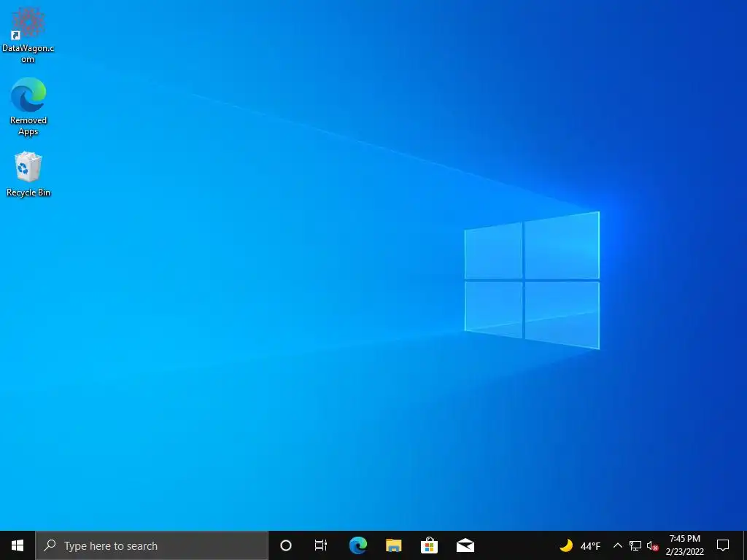Expand hidden system tray icons chevron

(x=617, y=545)
